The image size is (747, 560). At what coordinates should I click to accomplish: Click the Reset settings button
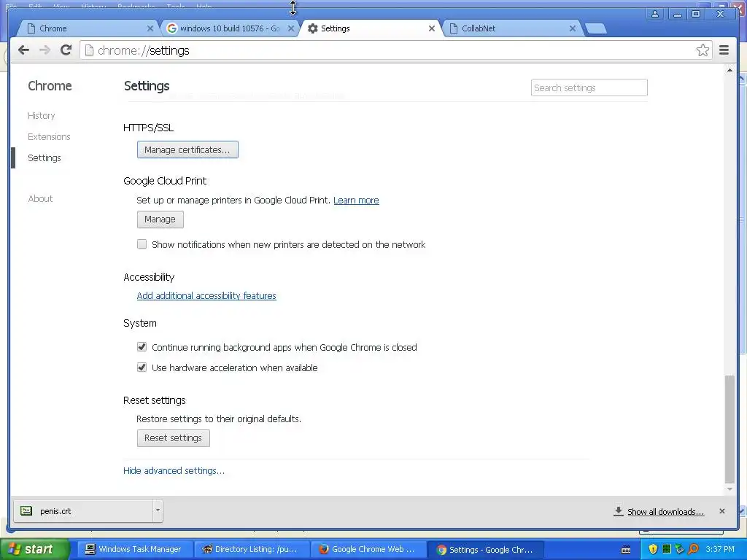pyautogui.click(x=174, y=438)
